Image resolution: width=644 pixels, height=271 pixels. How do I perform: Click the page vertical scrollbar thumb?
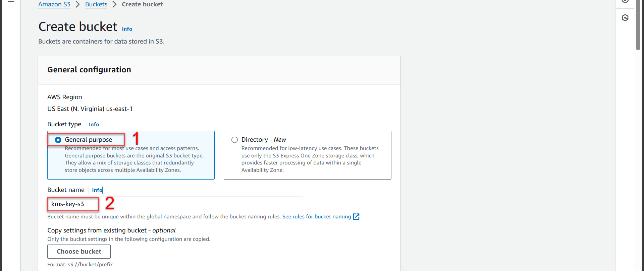[638, 25]
